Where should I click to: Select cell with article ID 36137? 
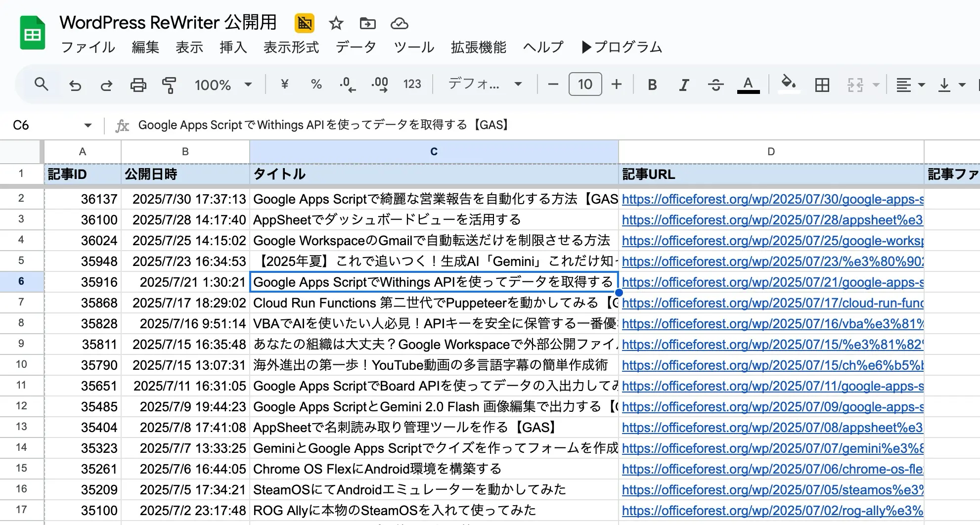[x=83, y=199]
